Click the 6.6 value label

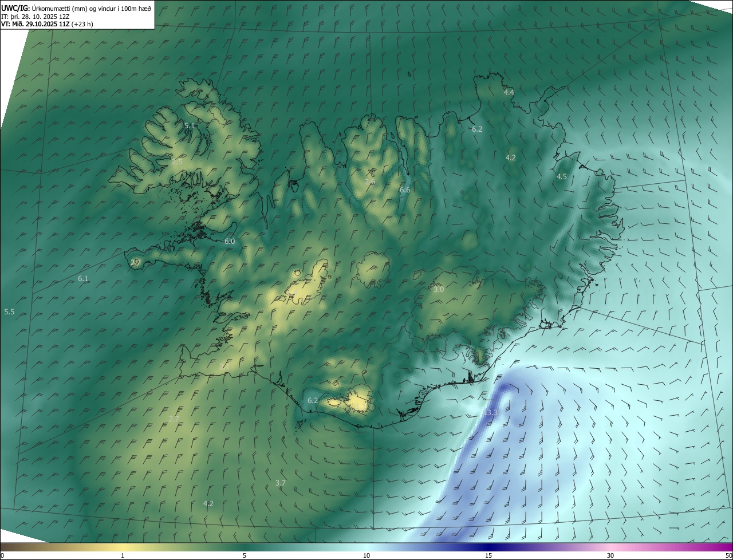pyautogui.click(x=405, y=190)
